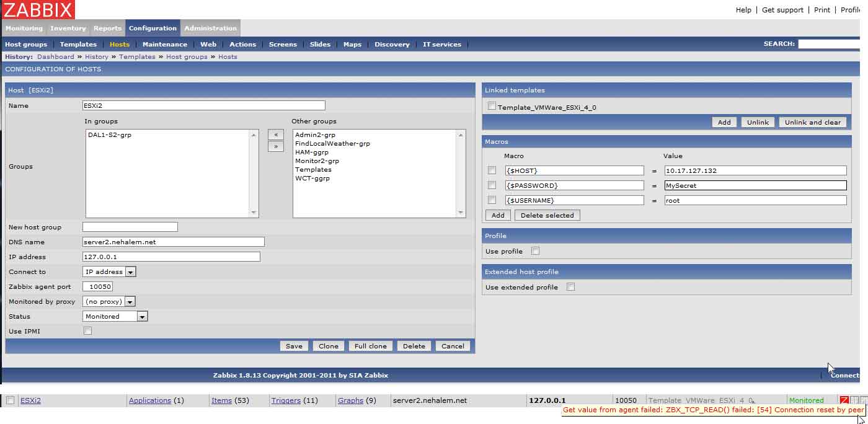Open the Administration tab
This screenshot has height=424, width=868.
[210, 29]
